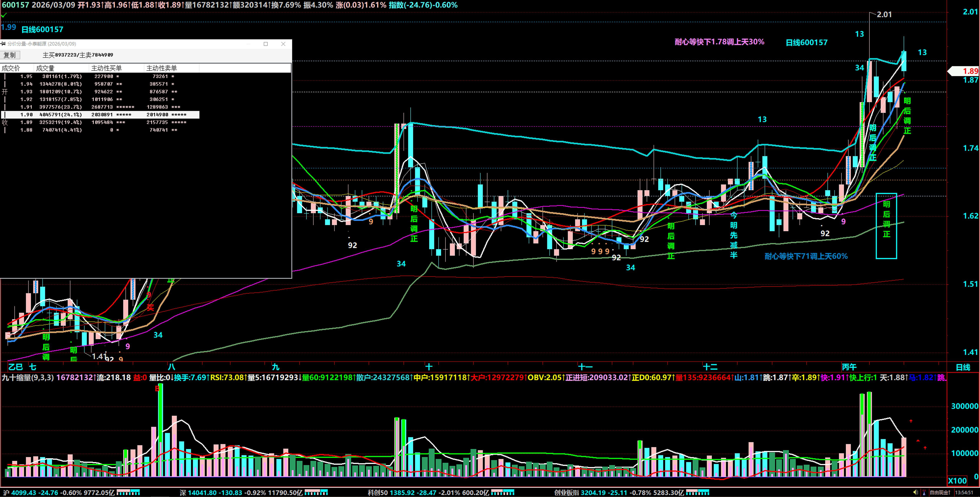This screenshot has height=497, width=980.
Task: Sort by 成交量 column header
Action: [x=45, y=68]
